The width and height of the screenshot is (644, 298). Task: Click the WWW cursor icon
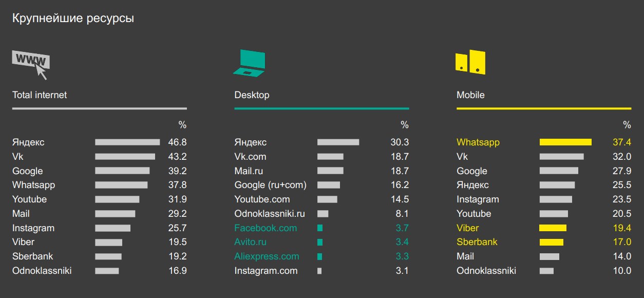point(31,63)
